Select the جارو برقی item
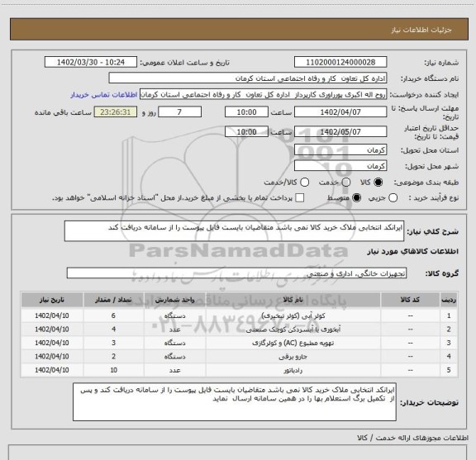Viewport: 476px width, 460px height. [293, 357]
